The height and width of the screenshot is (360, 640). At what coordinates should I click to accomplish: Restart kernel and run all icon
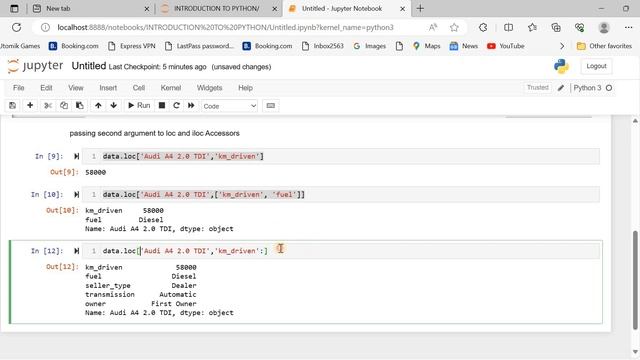(191, 106)
